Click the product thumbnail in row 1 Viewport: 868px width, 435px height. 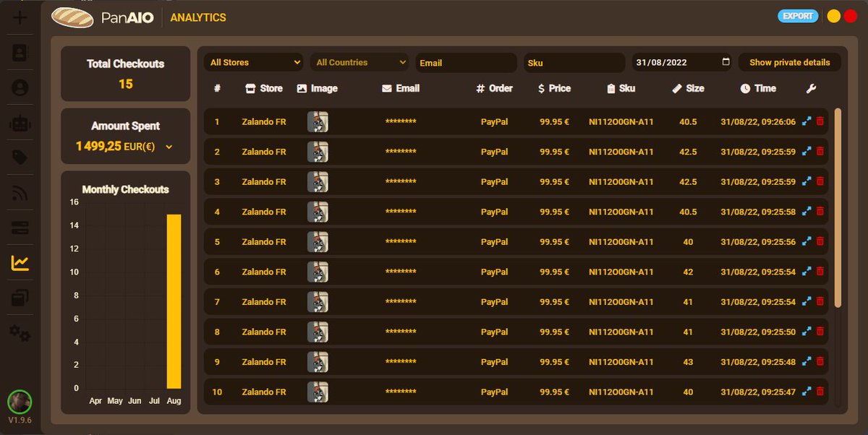pos(318,121)
